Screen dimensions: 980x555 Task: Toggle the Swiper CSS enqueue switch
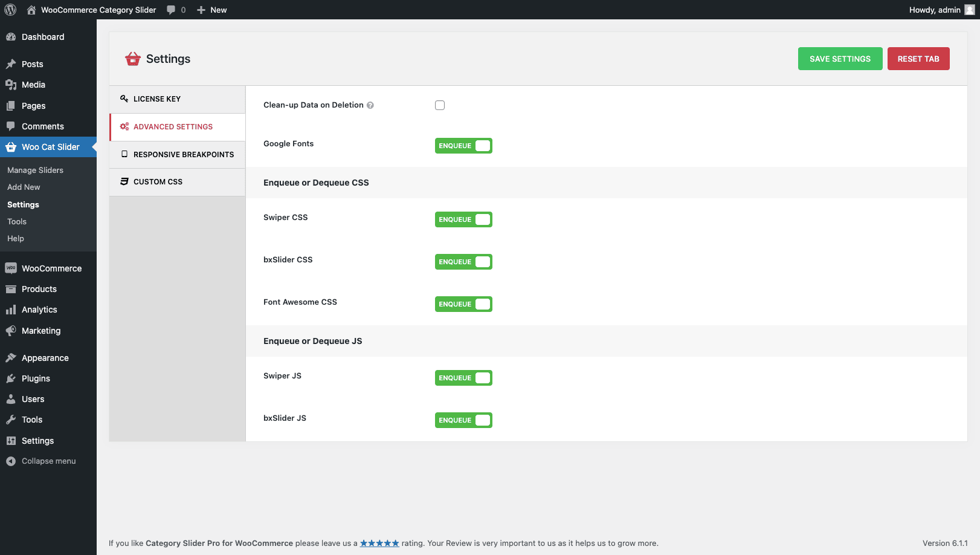(x=463, y=219)
